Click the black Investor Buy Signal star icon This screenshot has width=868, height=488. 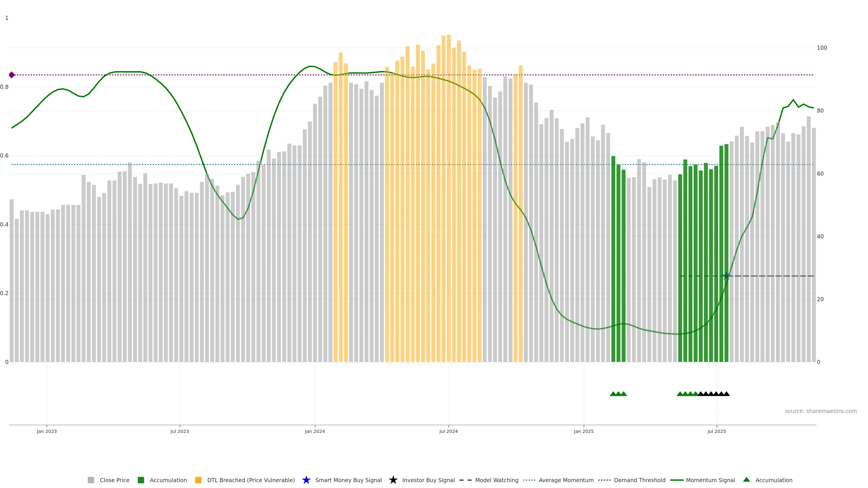pyautogui.click(x=393, y=480)
